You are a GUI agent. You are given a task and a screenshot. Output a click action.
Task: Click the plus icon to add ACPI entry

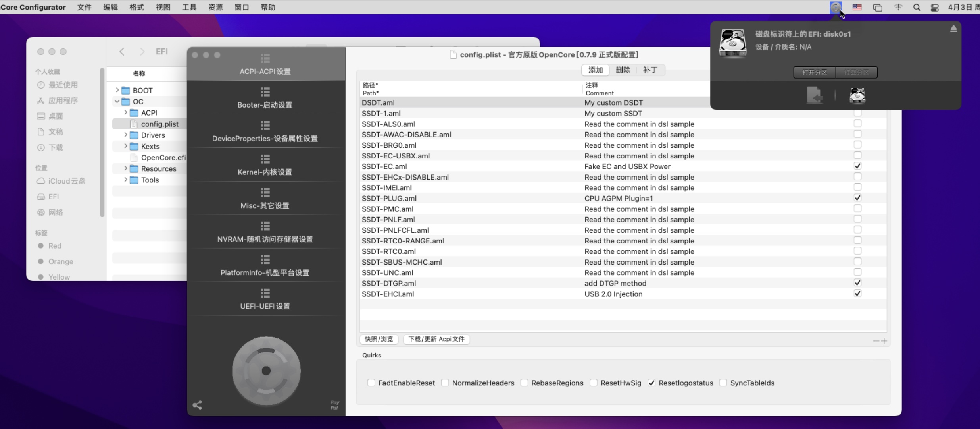pyautogui.click(x=884, y=341)
